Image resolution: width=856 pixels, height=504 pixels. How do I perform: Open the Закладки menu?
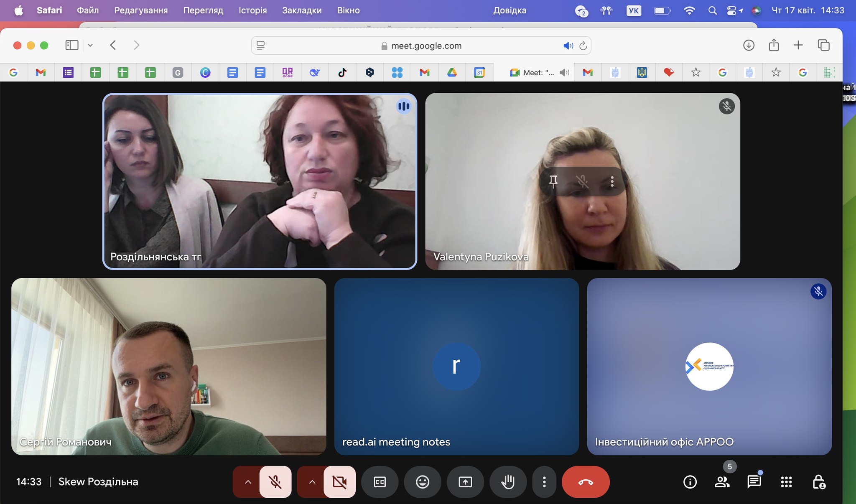tap(302, 10)
